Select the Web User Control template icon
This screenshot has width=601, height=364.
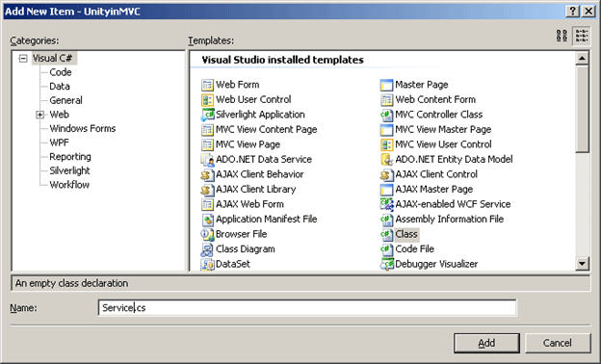pyautogui.click(x=207, y=99)
